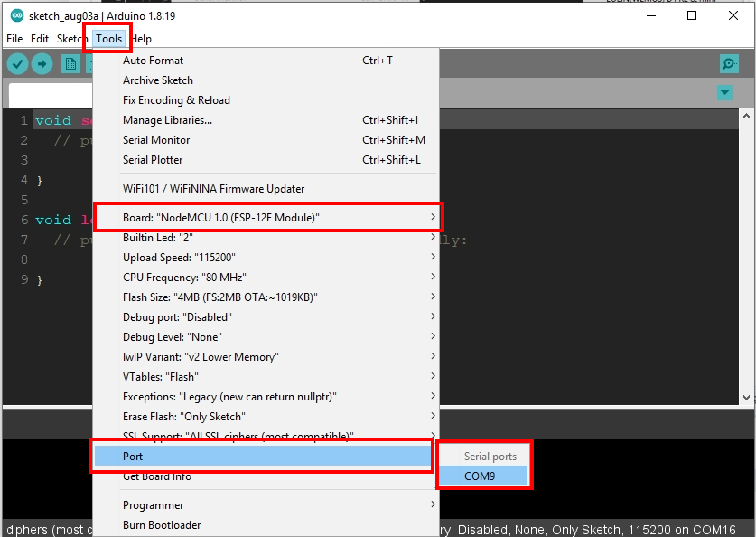
Task: Click the New sketch document icon
Action: click(70, 63)
